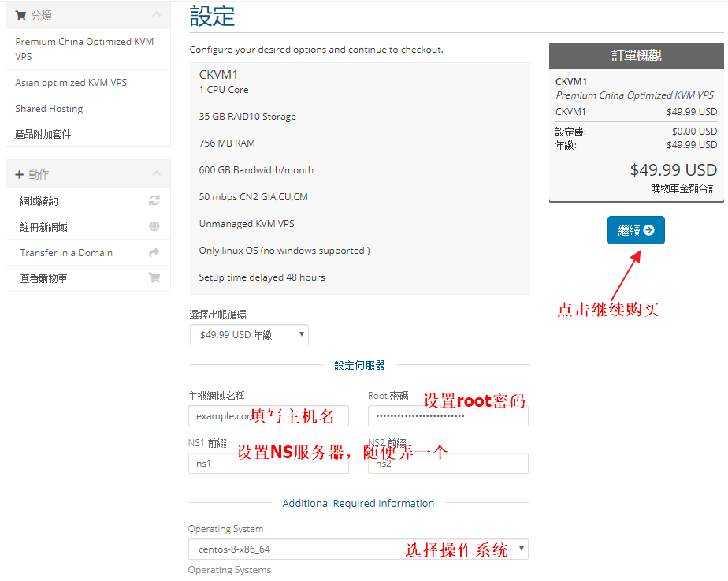The image size is (728, 581).
Task: Open 查看購物車 menu item
Action: point(87,278)
